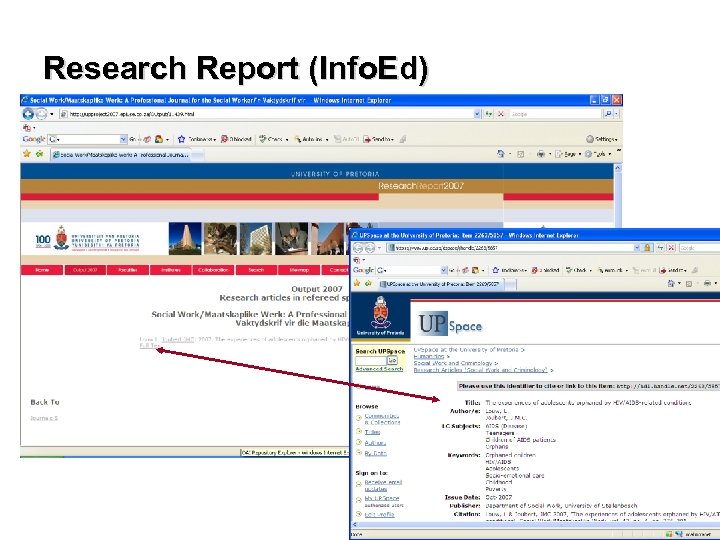Click Send to in Social Work window Google toolbar
This screenshot has height=540, width=720.
(x=379, y=139)
